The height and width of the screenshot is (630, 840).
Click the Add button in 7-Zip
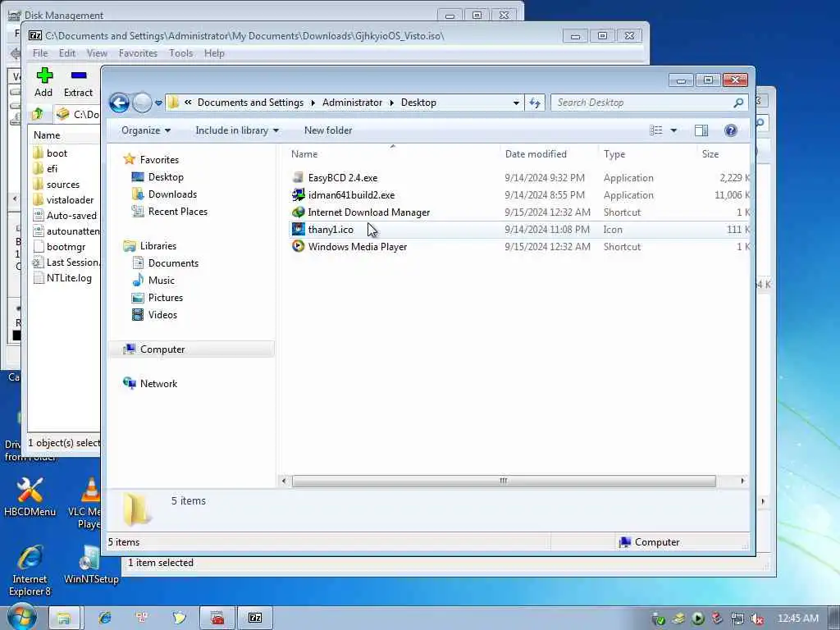(44, 83)
